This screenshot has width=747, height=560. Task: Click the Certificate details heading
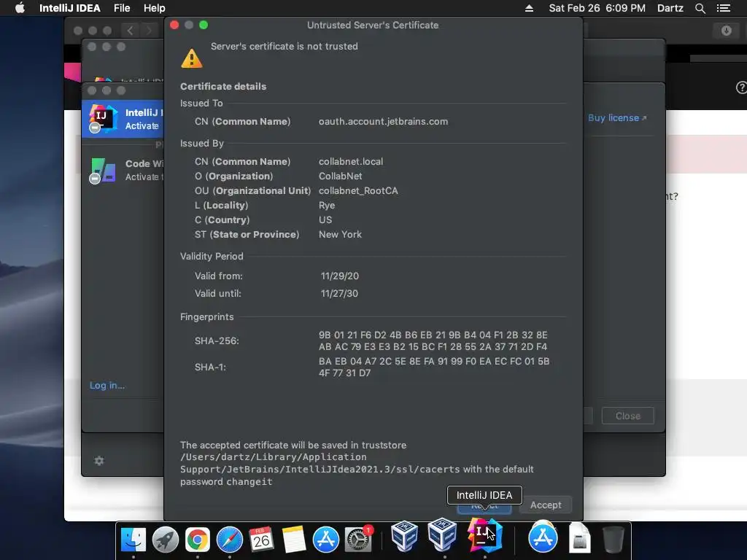(223, 86)
